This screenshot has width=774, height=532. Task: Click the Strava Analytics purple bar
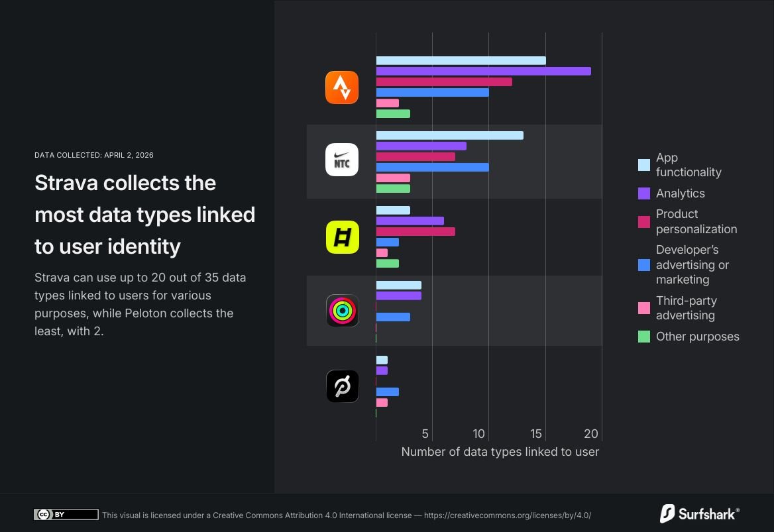pyautogui.click(x=483, y=72)
